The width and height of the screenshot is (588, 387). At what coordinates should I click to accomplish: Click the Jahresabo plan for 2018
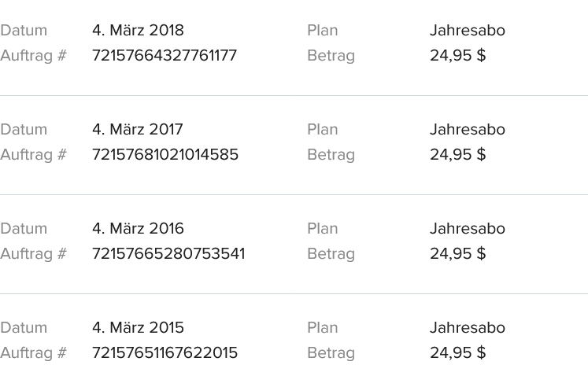click(468, 31)
